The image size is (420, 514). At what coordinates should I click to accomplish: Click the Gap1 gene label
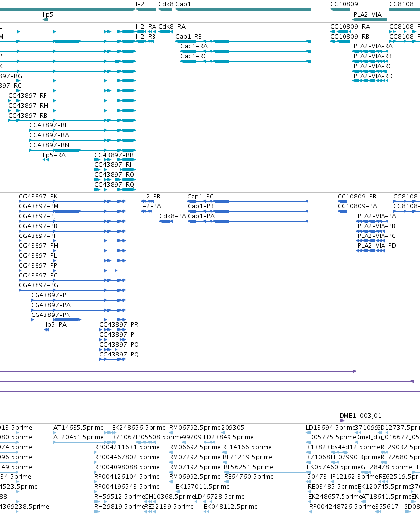point(183,4)
